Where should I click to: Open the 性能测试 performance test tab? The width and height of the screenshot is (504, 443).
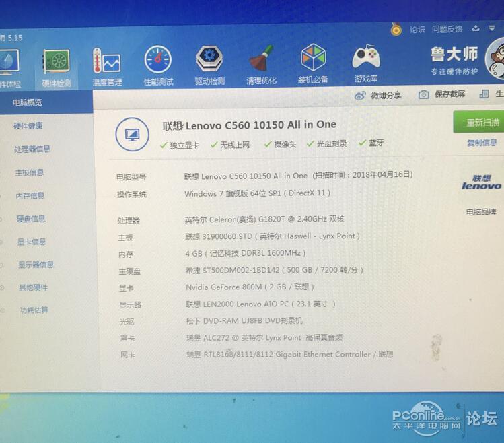tap(158, 66)
